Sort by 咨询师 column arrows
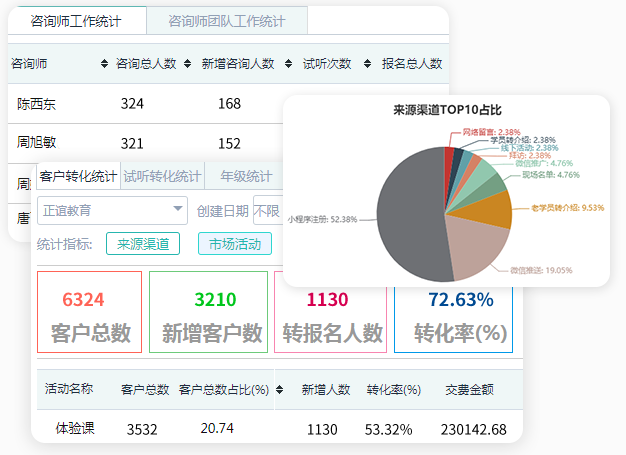The image size is (626, 455). (x=104, y=63)
